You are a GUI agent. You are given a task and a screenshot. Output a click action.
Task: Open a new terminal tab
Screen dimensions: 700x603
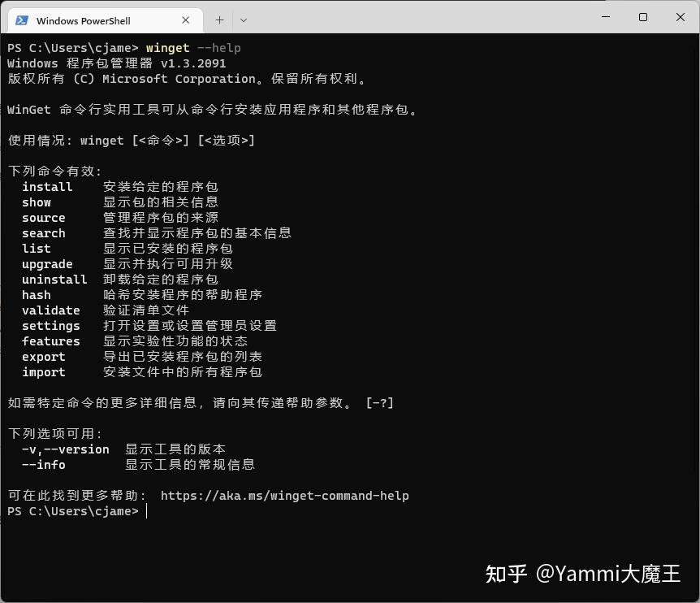click(x=219, y=20)
